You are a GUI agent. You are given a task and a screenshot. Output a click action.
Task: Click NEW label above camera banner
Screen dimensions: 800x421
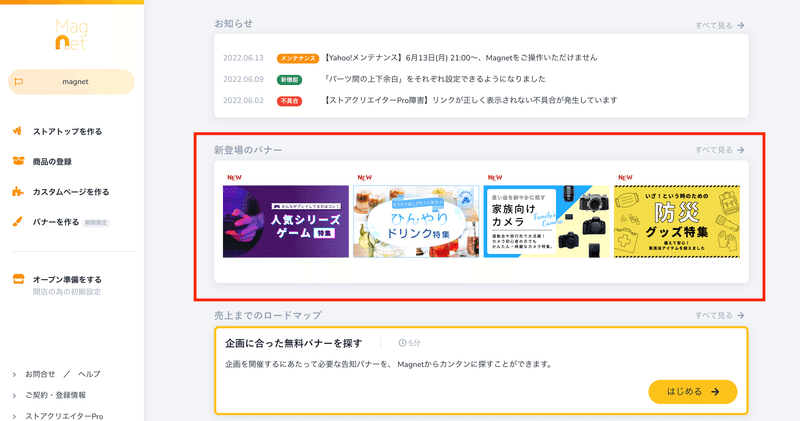click(495, 178)
